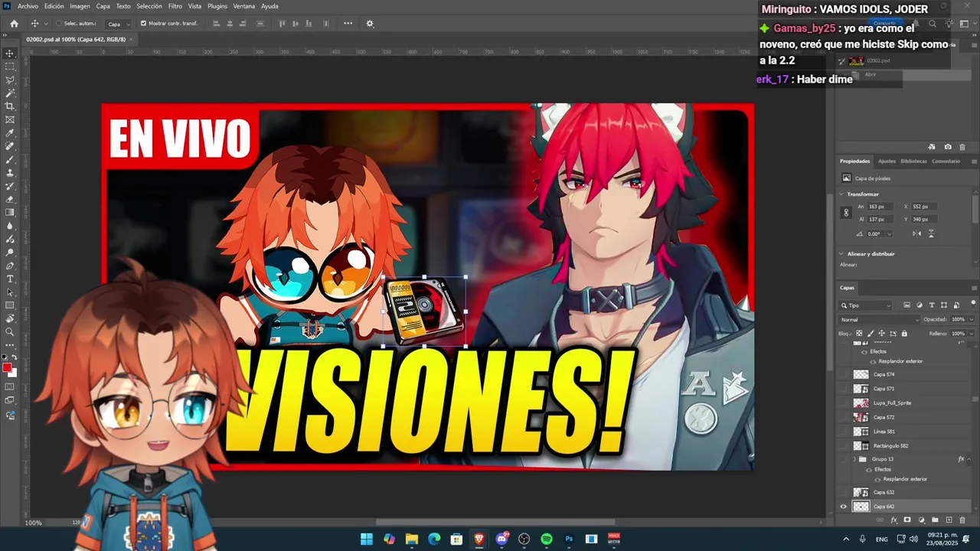This screenshot has height=551, width=980.
Task: Open the Tipo layer filter dropdown
Action: 865,305
